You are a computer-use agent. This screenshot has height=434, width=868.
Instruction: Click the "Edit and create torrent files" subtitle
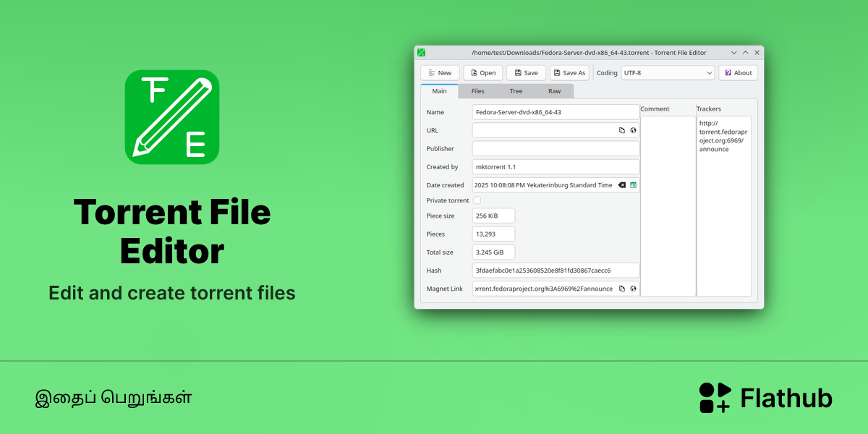click(172, 293)
